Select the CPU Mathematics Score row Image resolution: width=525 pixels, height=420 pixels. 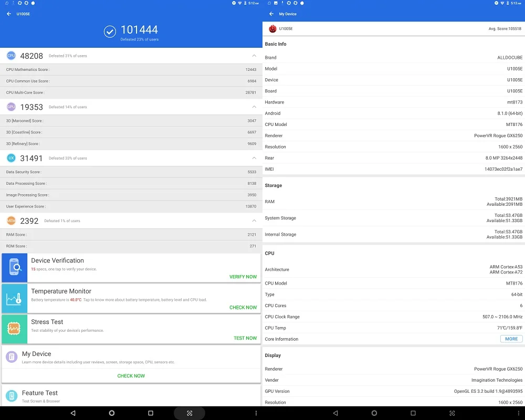(131, 69)
